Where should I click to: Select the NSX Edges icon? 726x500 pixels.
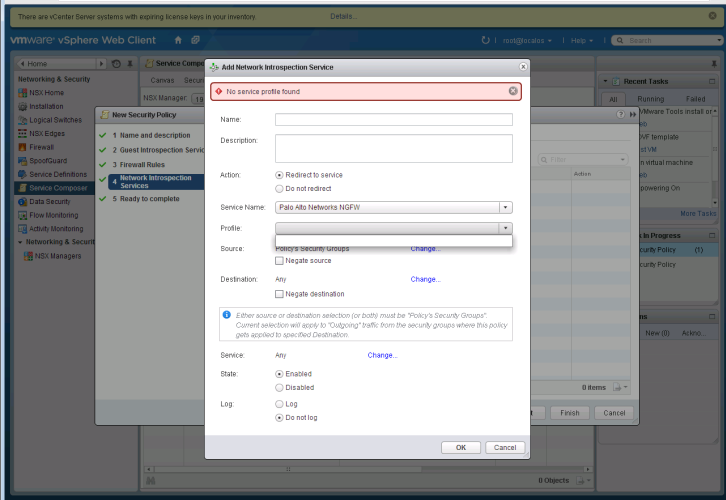pos(22,134)
